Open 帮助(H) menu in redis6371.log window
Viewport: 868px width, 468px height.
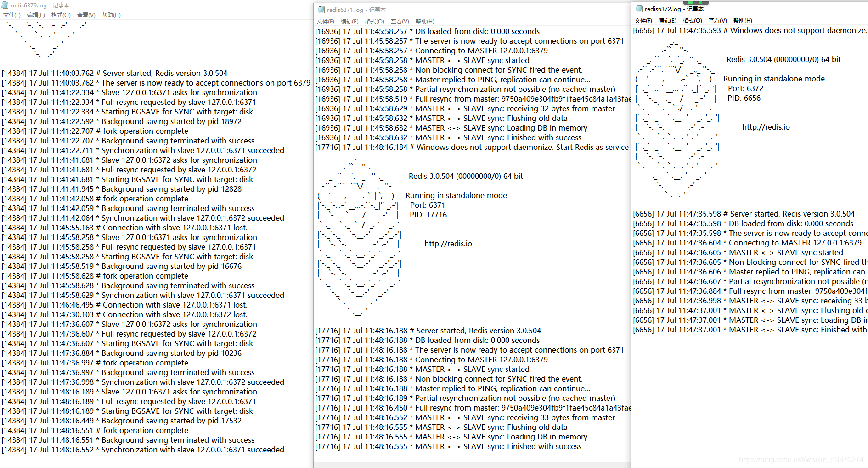[x=425, y=22]
